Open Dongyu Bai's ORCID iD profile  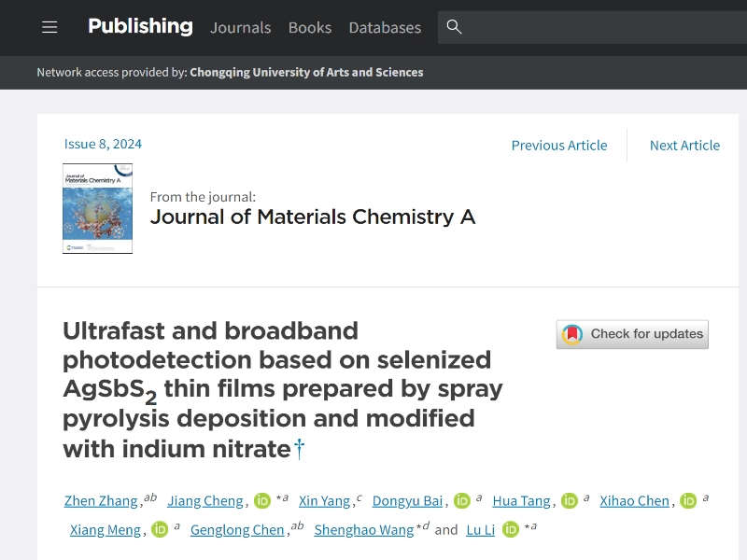461,500
